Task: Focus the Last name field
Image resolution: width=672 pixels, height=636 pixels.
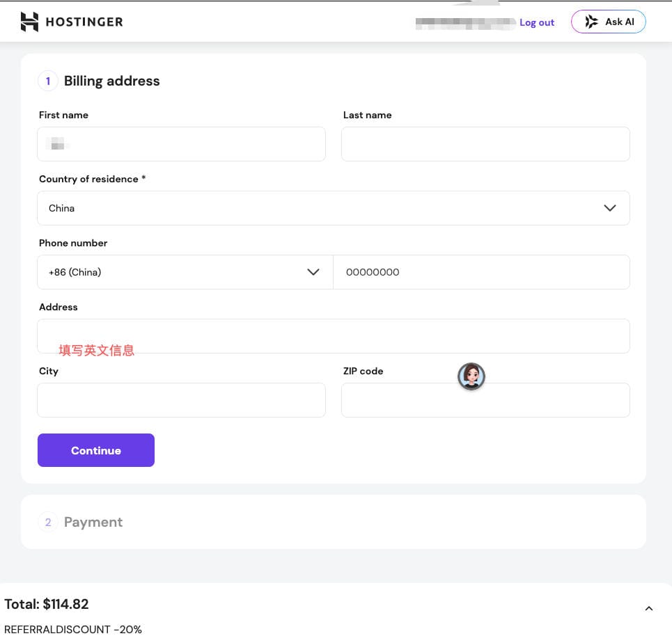Action: click(x=485, y=144)
